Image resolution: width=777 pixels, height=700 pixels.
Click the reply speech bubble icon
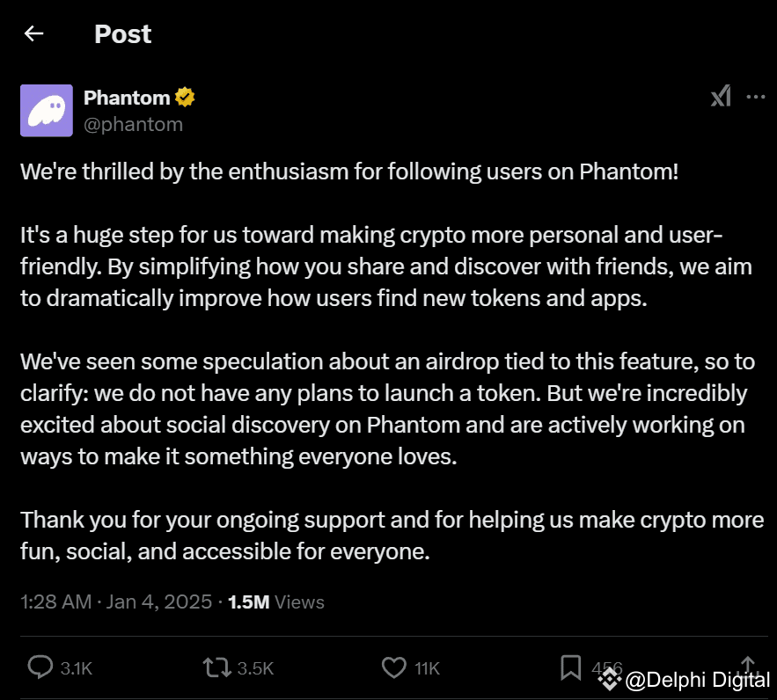(40, 668)
